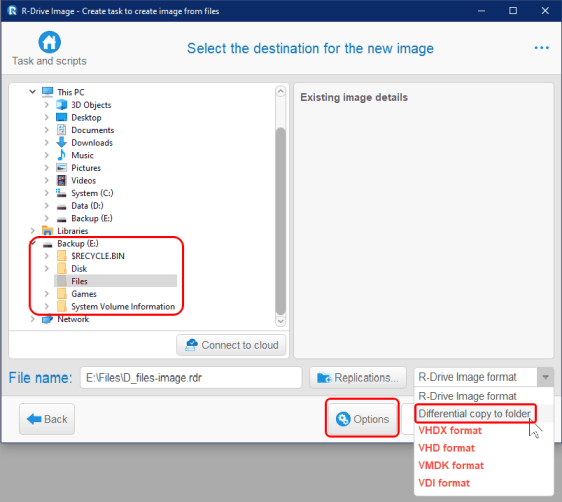562x502 pixels.
Task: Select the Pictures tree row text
Action: (86, 168)
